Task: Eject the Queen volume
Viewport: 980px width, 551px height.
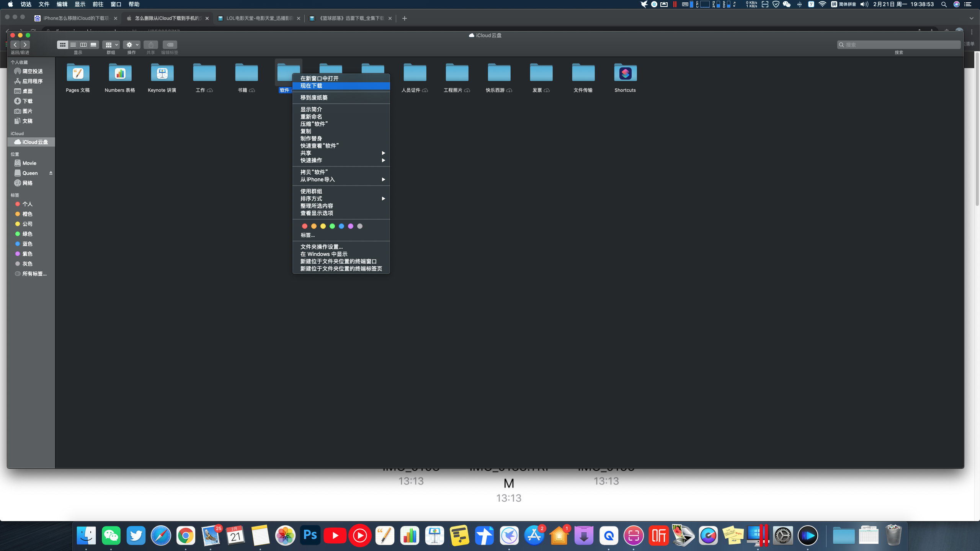Action: pos(51,173)
